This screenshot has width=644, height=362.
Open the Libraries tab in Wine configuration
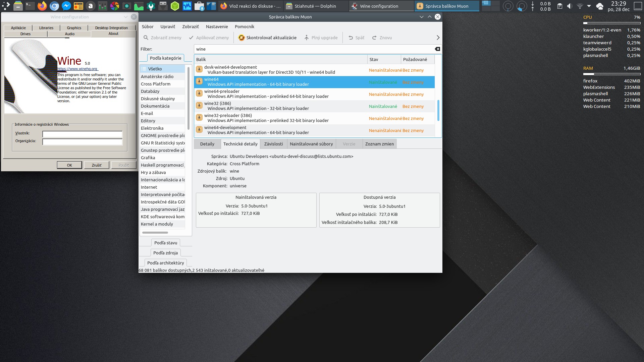pos(46,28)
